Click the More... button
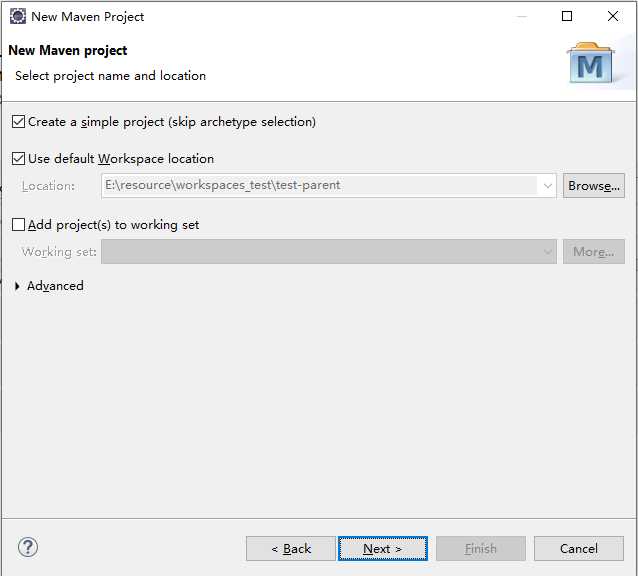The width and height of the screenshot is (638, 576). click(x=593, y=252)
